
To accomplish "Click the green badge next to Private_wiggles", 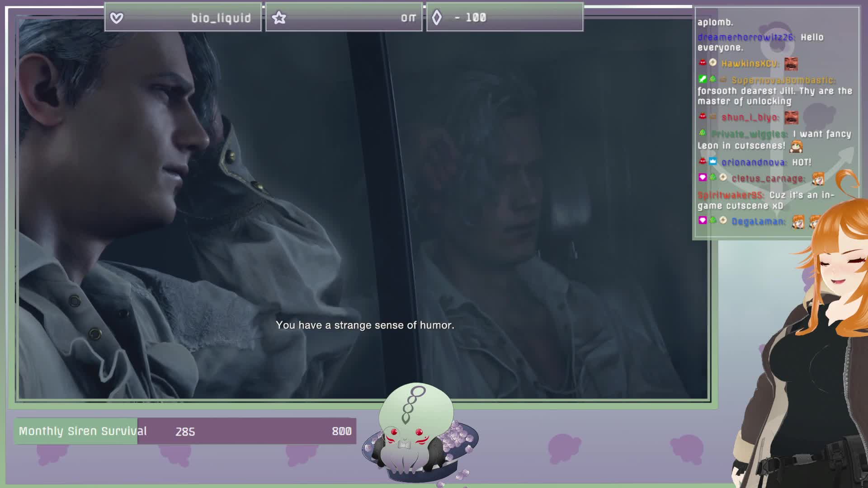I will [703, 133].
